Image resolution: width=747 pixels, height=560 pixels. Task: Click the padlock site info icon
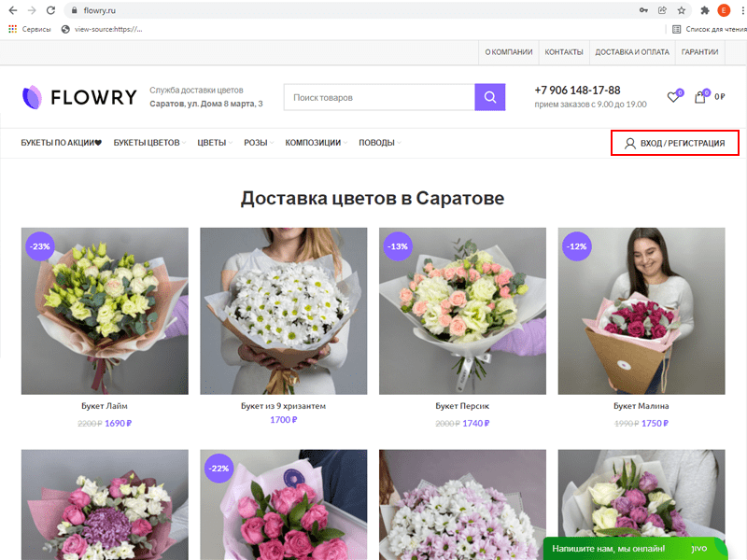[74, 10]
